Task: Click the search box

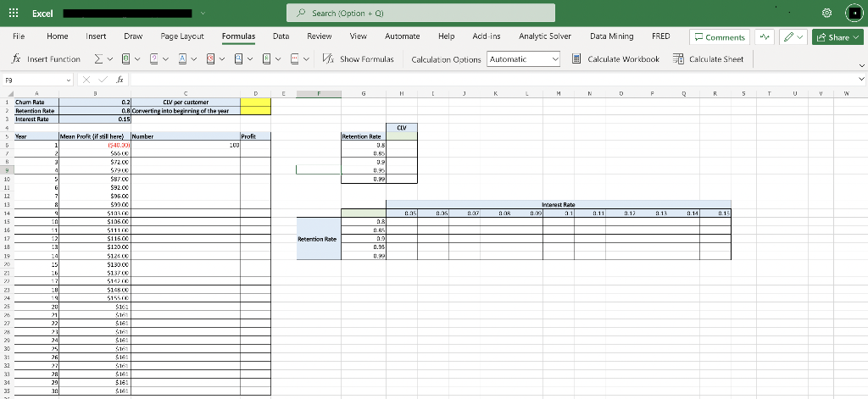Action: coord(420,14)
